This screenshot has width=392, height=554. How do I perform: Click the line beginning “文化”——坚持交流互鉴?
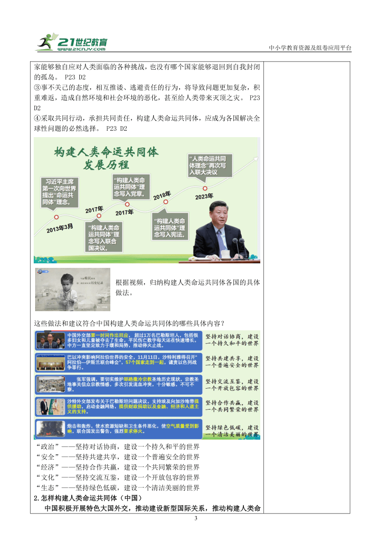[117, 477]
